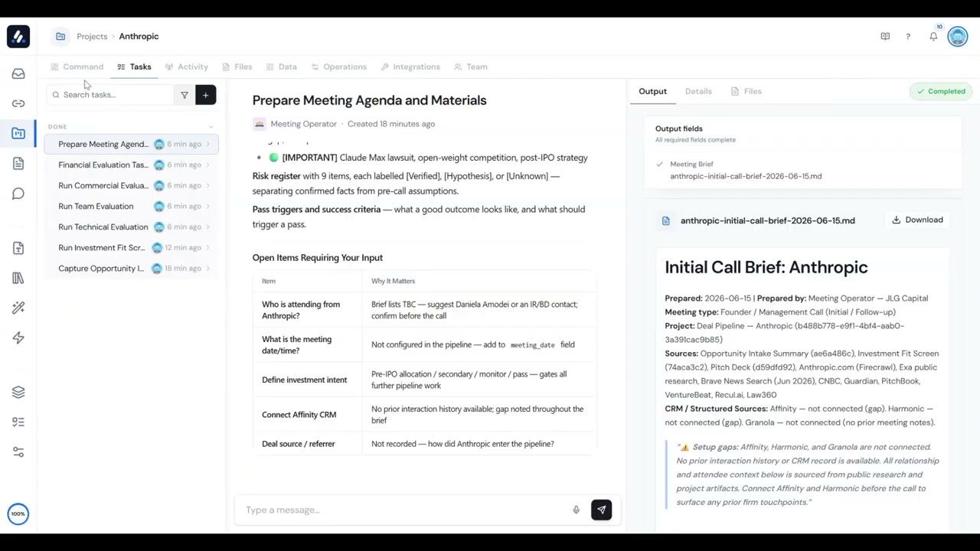Open the text template file sidebar icon
The image size is (980, 551).
pos(18,248)
